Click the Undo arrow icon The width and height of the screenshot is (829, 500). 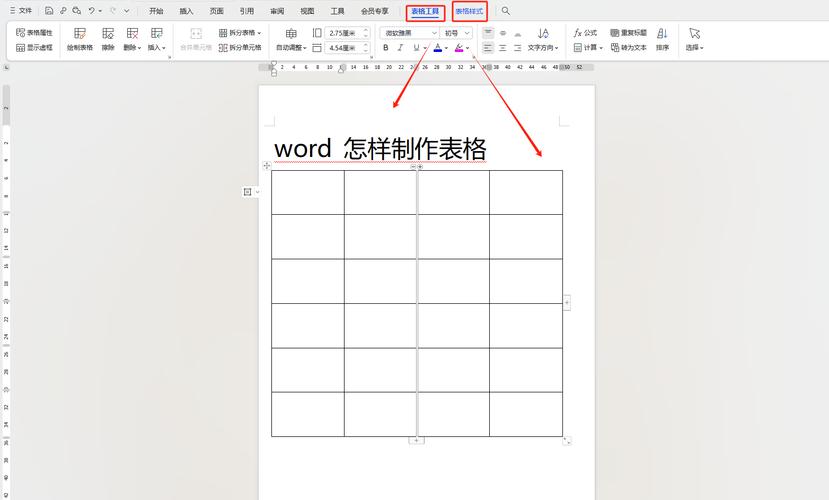click(x=91, y=11)
